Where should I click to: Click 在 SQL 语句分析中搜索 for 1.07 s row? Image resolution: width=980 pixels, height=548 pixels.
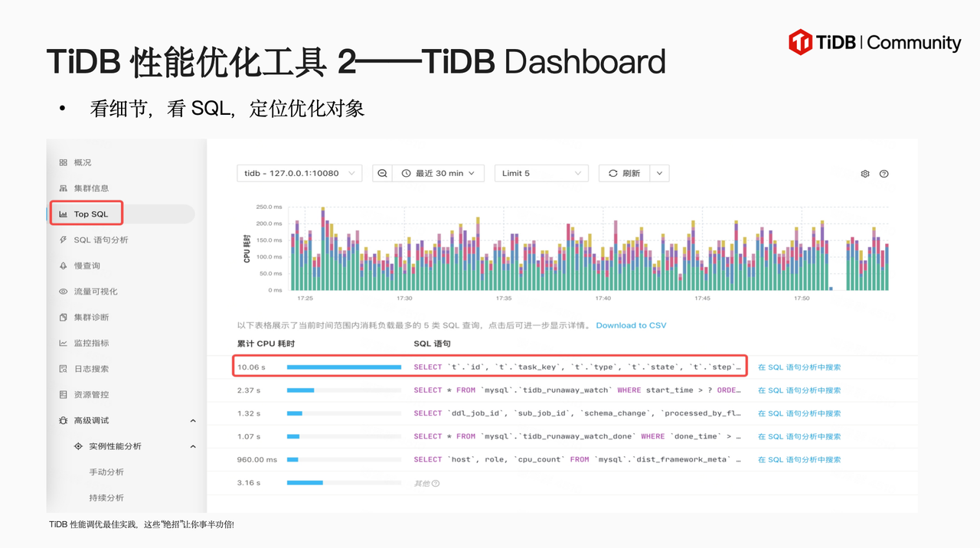(799, 437)
